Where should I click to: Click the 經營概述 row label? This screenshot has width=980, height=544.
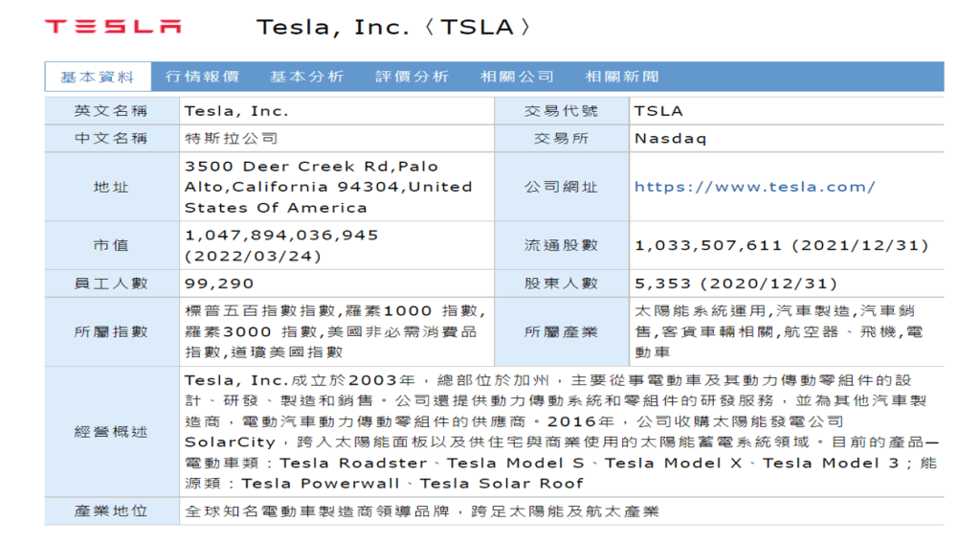(x=111, y=432)
